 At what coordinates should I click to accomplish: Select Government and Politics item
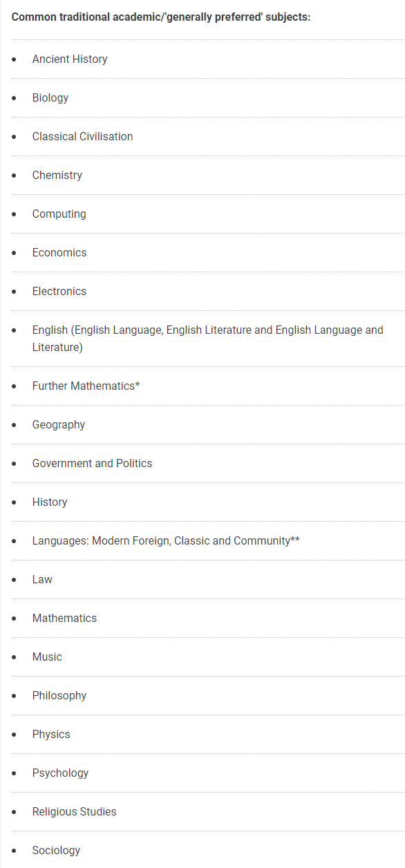click(93, 463)
